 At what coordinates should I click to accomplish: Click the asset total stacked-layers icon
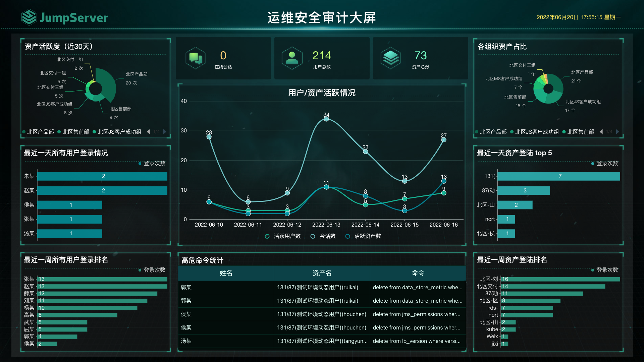(x=390, y=57)
